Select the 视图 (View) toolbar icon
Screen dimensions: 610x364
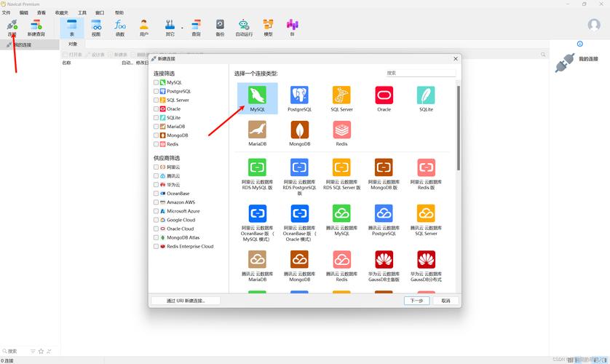click(96, 28)
